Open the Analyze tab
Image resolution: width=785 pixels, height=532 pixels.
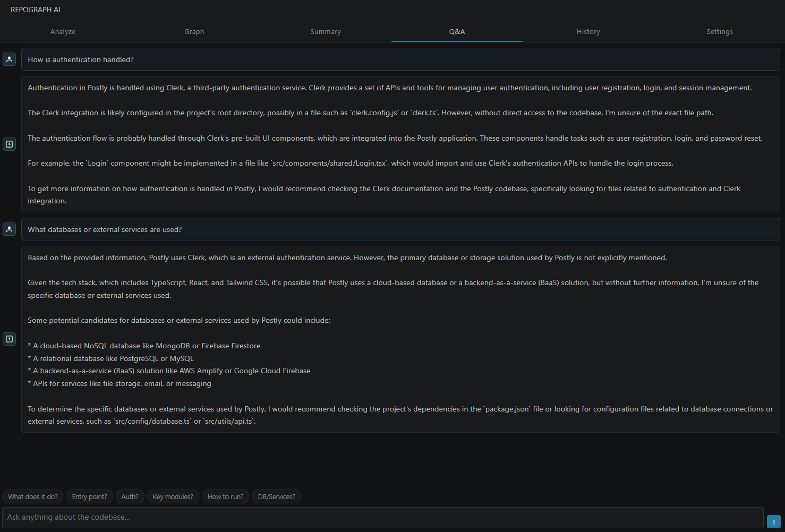pyautogui.click(x=63, y=32)
